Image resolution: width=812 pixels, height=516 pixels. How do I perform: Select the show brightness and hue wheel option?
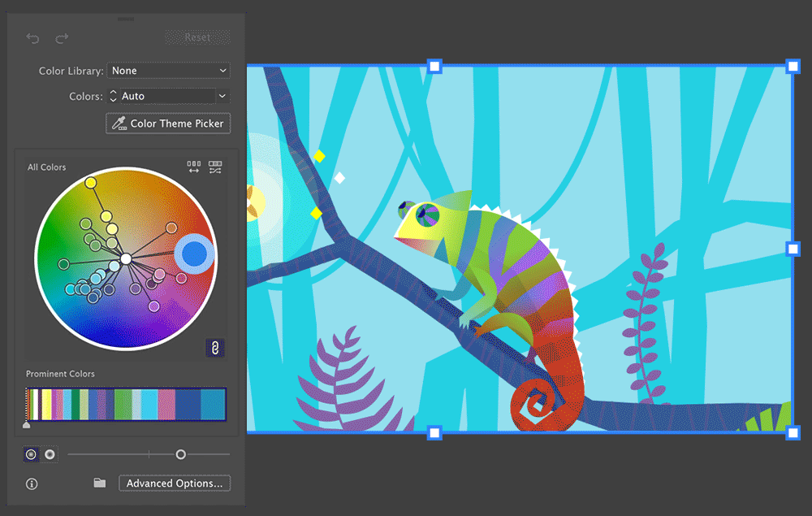(x=50, y=454)
